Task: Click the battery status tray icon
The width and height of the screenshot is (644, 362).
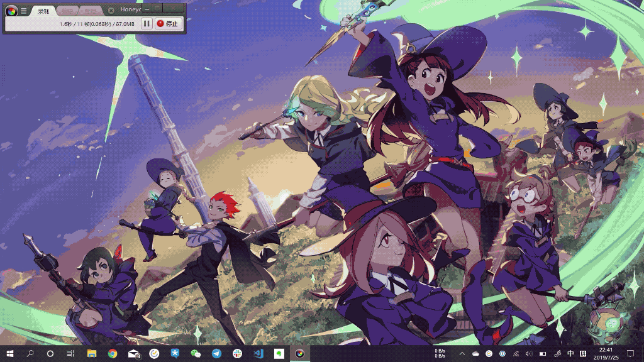Action: pos(543,353)
